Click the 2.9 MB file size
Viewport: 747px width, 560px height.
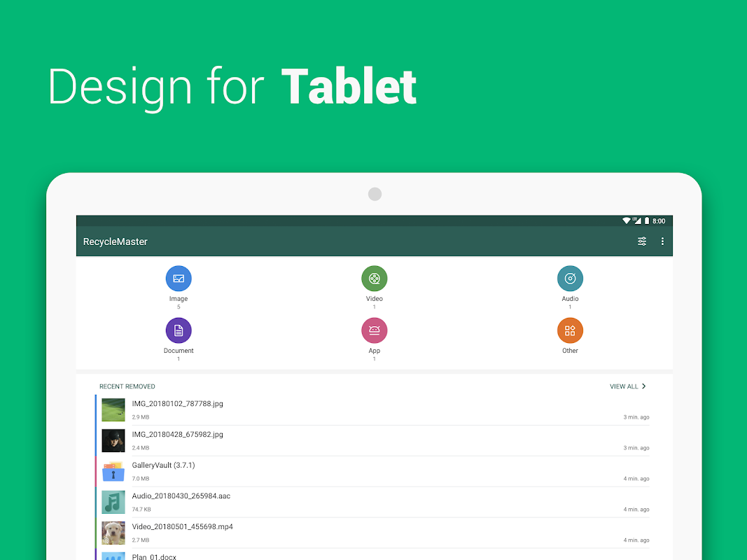click(x=141, y=417)
